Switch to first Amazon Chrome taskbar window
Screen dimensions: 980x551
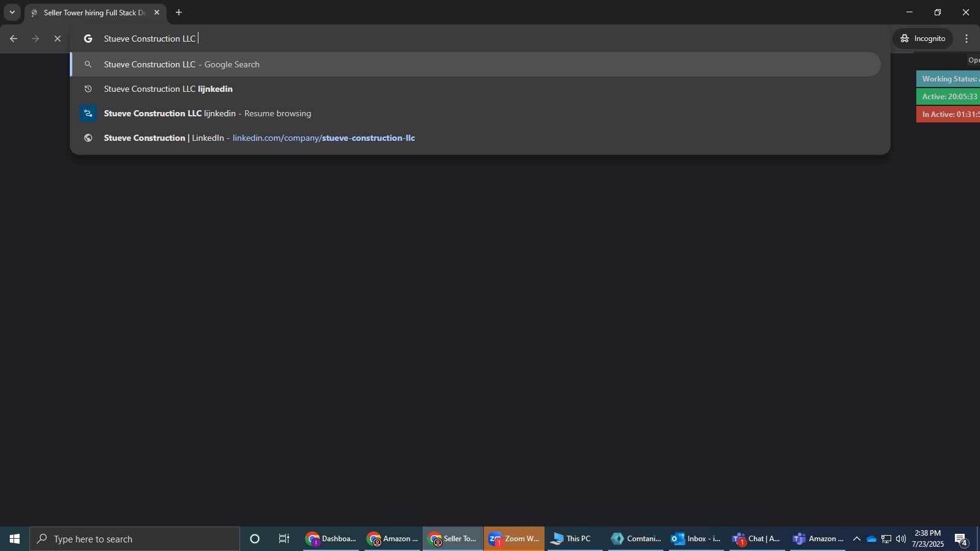[392, 539]
